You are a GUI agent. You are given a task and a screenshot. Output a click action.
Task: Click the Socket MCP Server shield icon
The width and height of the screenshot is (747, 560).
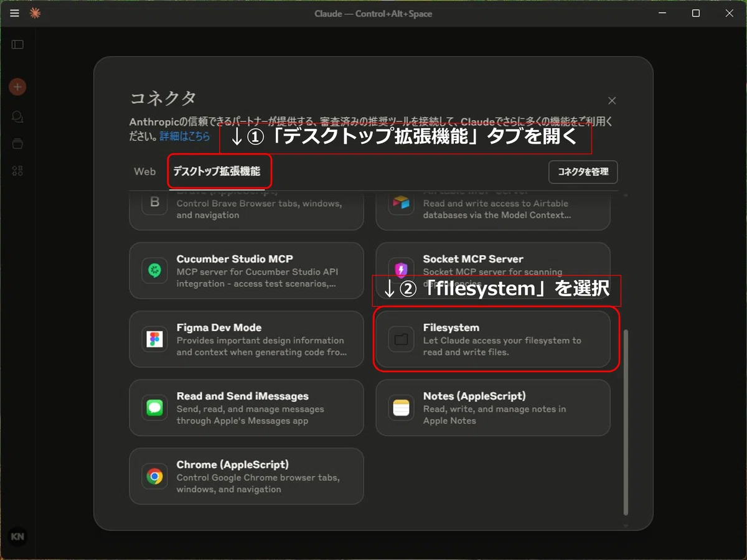[x=401, y=271]
